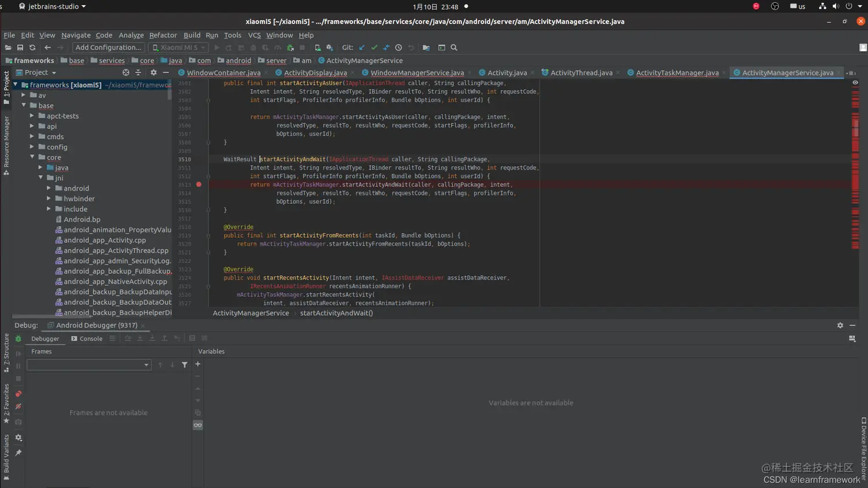Open the Build Variants side panel
Viewport: 868px width, 488px height.
point(6,457)
